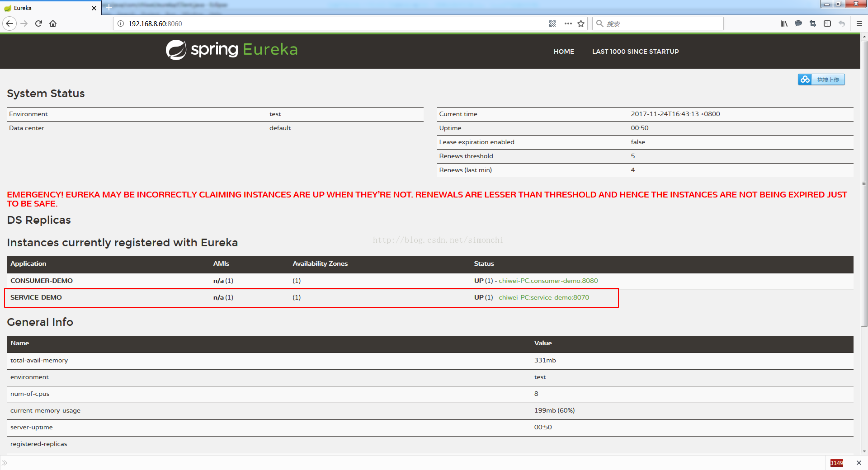Expand the bottom bar double chevron

coord(5,463)
